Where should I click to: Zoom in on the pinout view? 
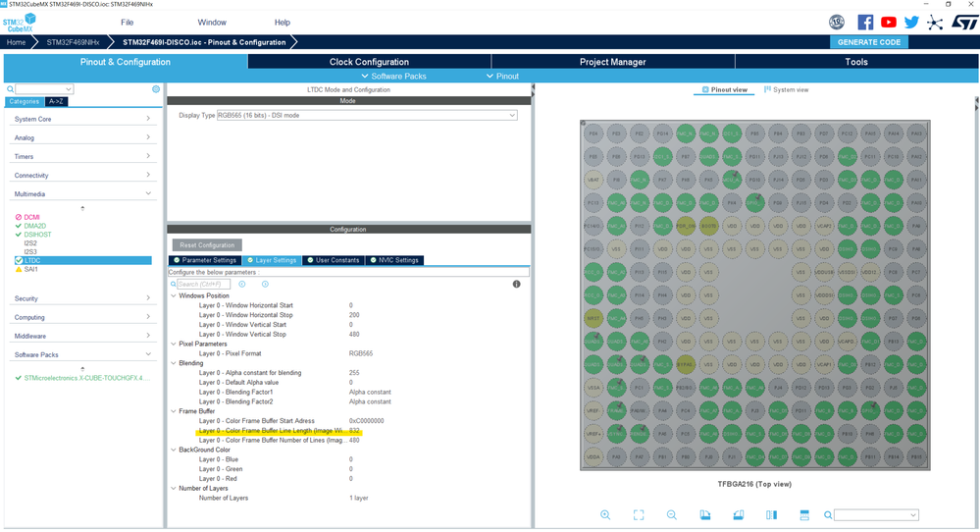605,515
